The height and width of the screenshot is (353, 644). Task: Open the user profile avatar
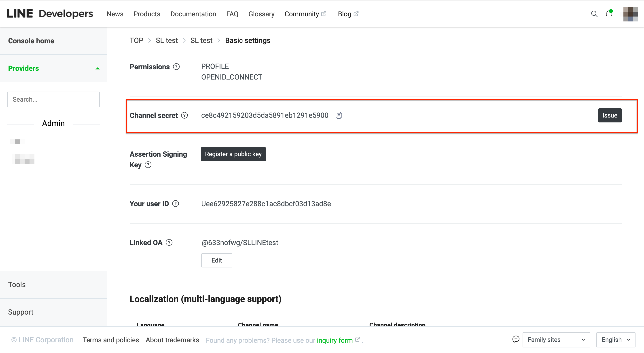pyautogui.click(x=630, y=14)
